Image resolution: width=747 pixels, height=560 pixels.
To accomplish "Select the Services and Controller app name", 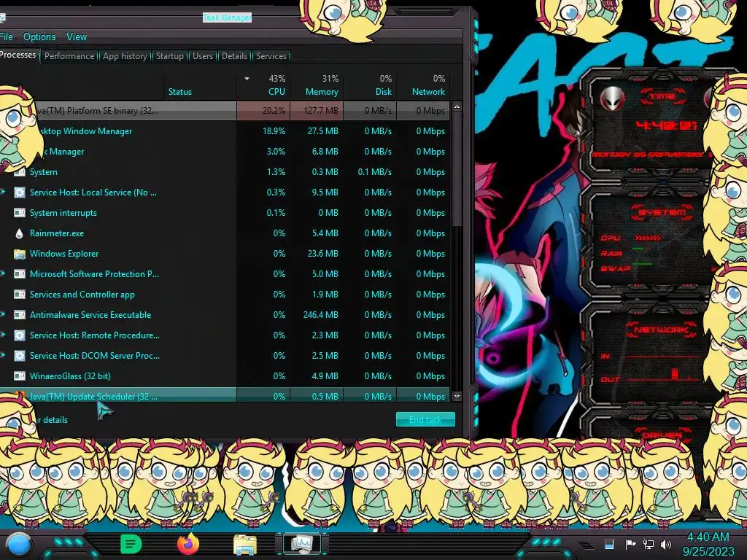I will pyautogui.click(x=82, y=295).
